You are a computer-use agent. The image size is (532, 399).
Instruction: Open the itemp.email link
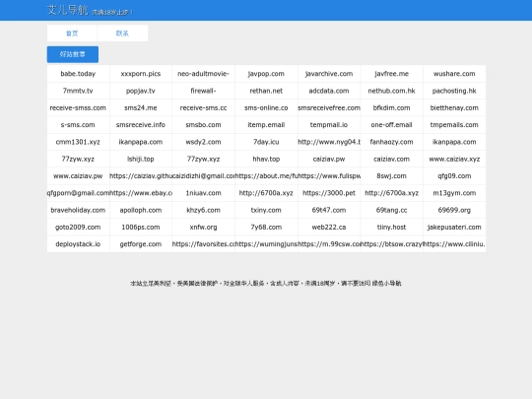[x=266, y=124]
